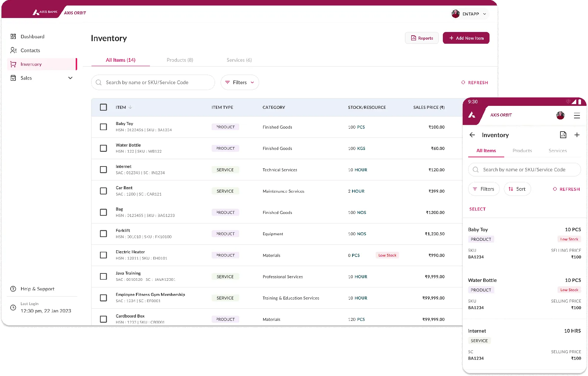Expand the Sales submenu chevron
Screen dimensions: 588x376
pyautogui.click(x=70, y=78)
